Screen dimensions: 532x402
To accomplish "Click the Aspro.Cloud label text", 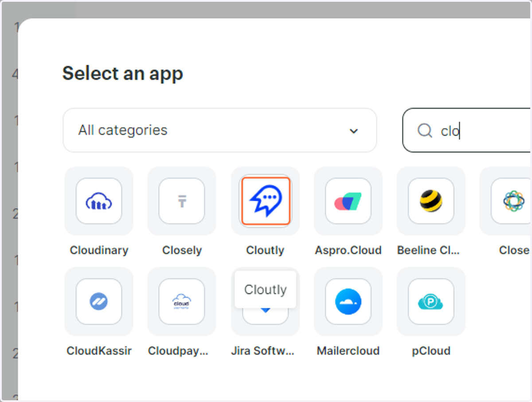I will point(348,250).
